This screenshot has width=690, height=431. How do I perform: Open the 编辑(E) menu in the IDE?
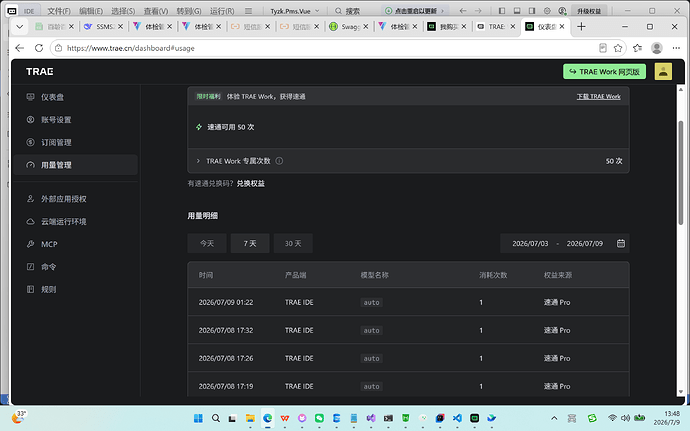(x=91, y=11)
